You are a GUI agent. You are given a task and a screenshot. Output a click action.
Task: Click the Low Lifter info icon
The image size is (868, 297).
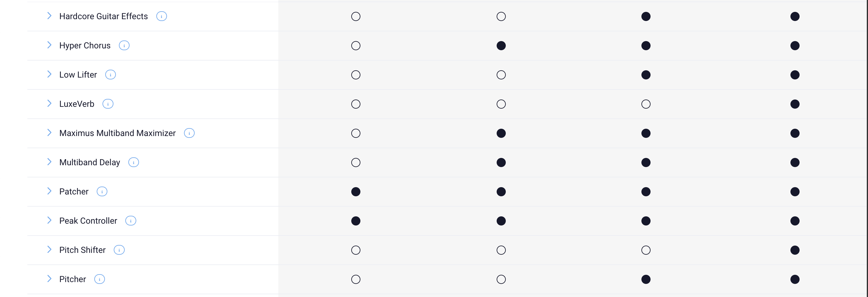tap(110, 75)
